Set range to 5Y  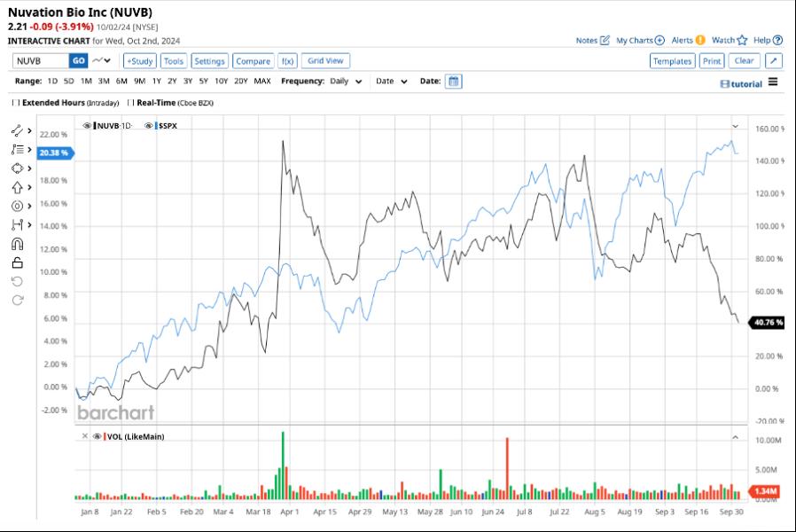204,82
